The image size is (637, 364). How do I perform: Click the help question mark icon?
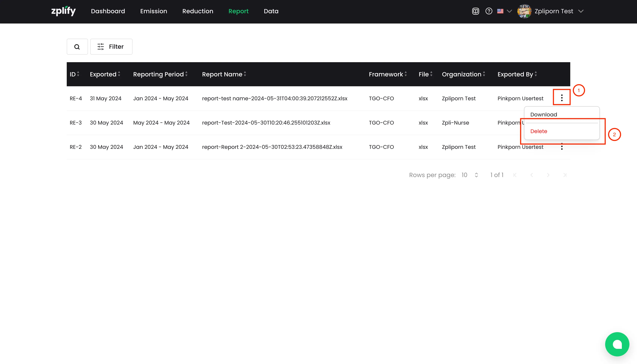click(x=489, y=11)
